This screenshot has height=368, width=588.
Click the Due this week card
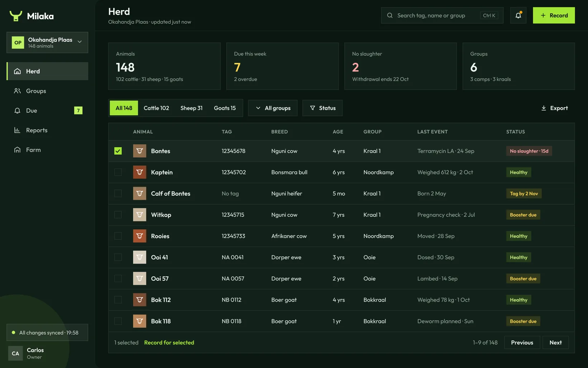coord(283,66)
